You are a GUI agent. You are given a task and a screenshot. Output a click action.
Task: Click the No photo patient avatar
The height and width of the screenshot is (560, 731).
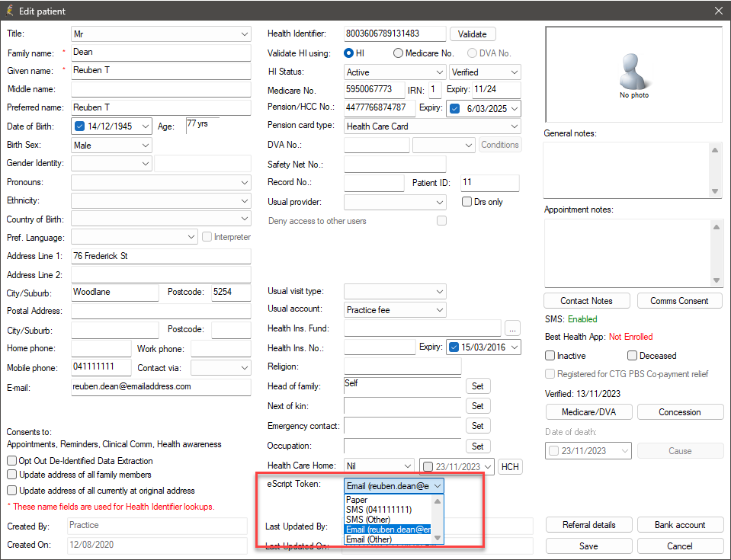[633, 75]
